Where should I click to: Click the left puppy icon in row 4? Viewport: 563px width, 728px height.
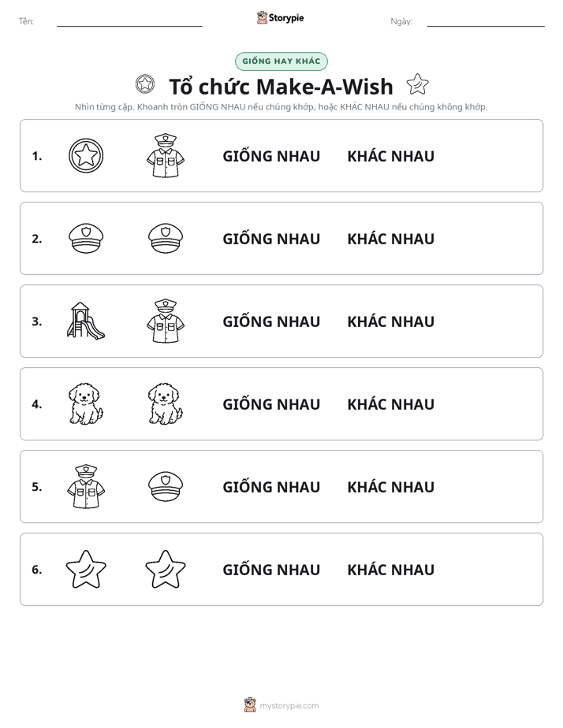pos(86,403)
